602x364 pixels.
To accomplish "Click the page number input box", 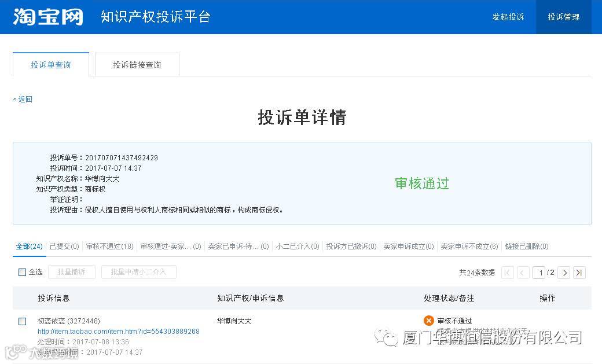I will pyautogui.click(x=539, y=273).
